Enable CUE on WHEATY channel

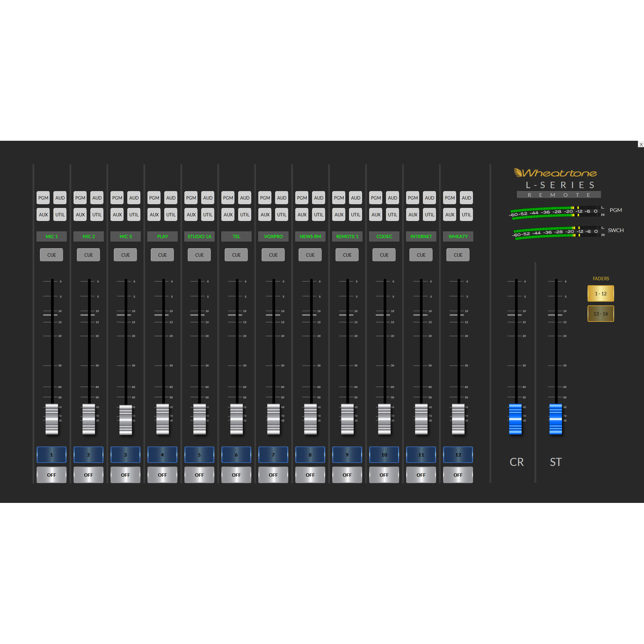click(x=458, y=255)
